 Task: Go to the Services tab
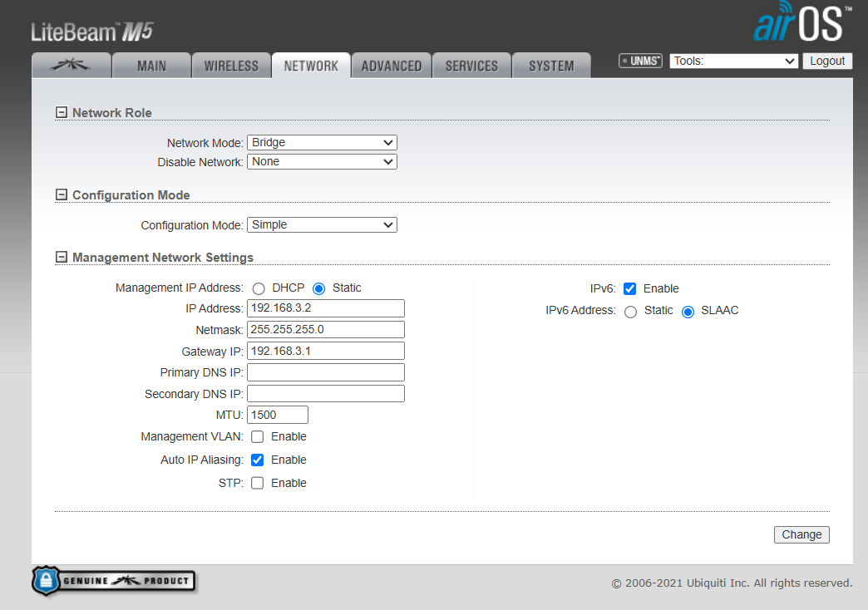click(x=471, y=66)
